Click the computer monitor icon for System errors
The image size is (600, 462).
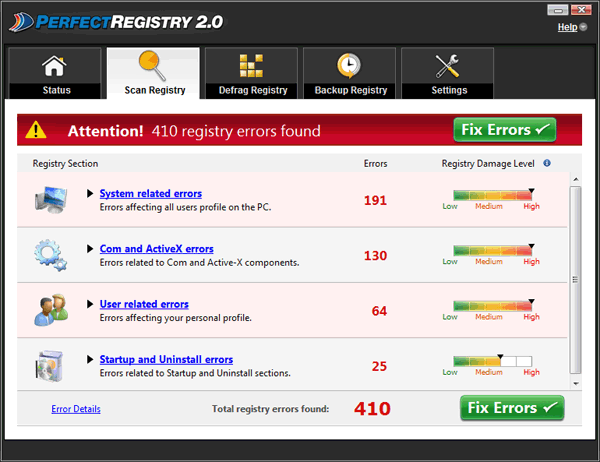(51, 200)
